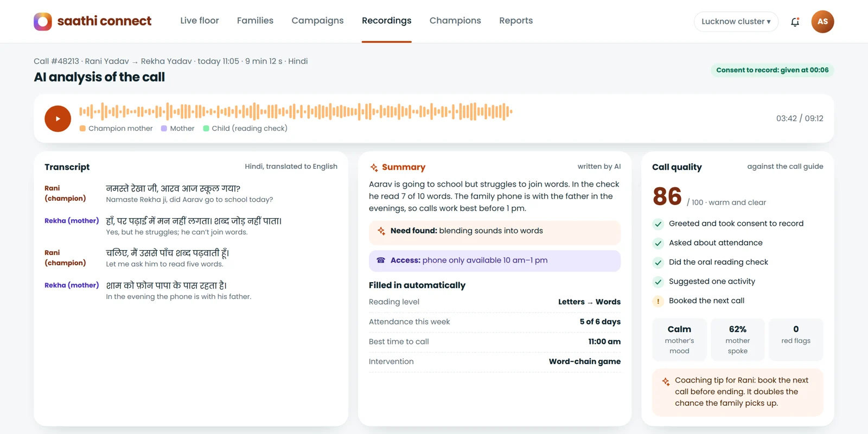
Task: Click the 'written by AI' label
Action: pos(599,167)
